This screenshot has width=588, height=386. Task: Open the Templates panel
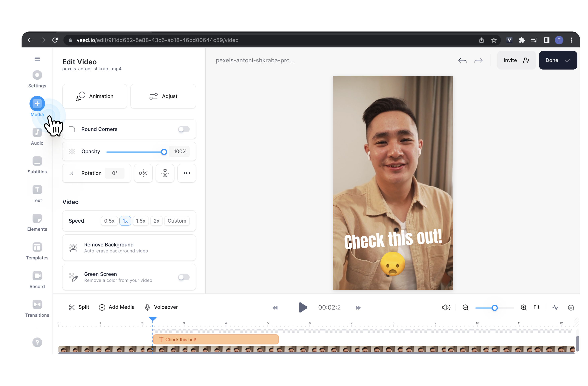point(37,251)
